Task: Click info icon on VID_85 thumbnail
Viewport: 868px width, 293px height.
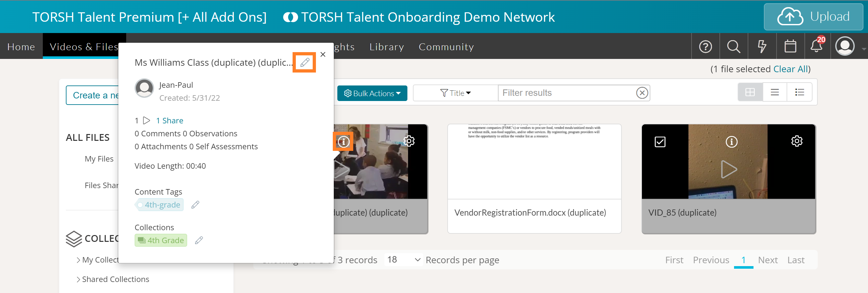Action: [x=731, y=141]
